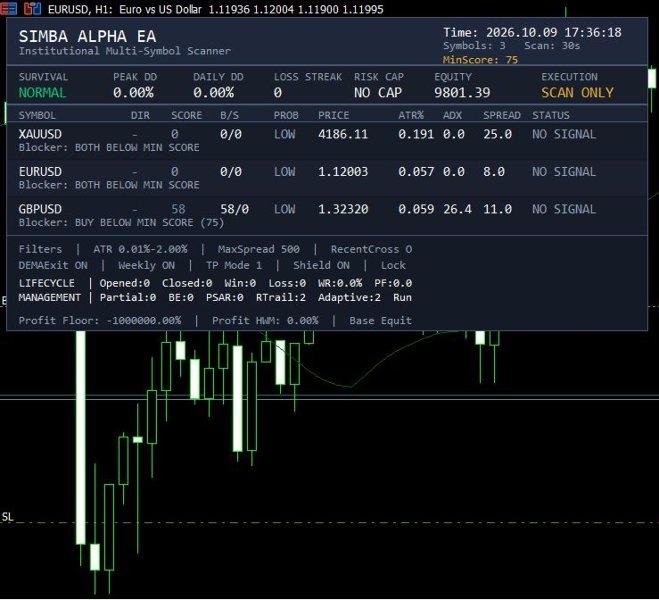Click EURUSD spread value 8.0
659x600 pixels.
click(x=494, y=172)
